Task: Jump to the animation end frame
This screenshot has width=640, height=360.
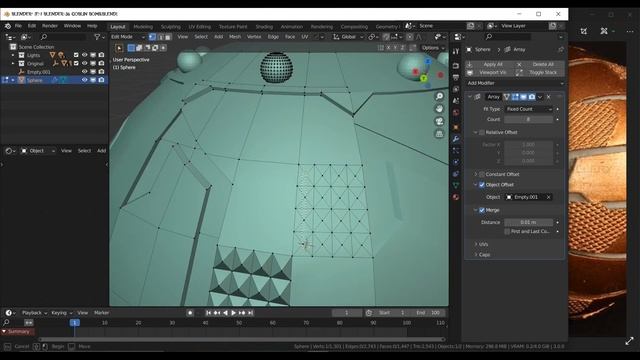Action: click(x=251, y=313)
